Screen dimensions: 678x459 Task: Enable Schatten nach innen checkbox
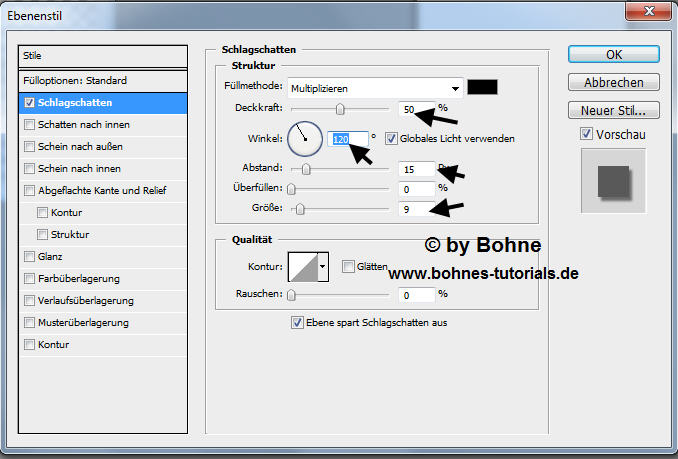(x=29, y=124)
